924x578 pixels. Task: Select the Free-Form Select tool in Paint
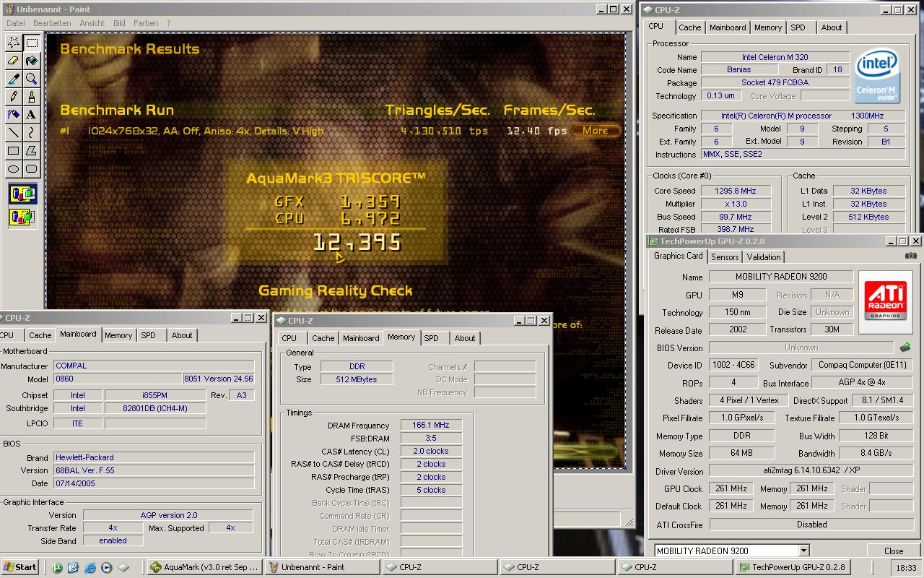click(14, 43)
